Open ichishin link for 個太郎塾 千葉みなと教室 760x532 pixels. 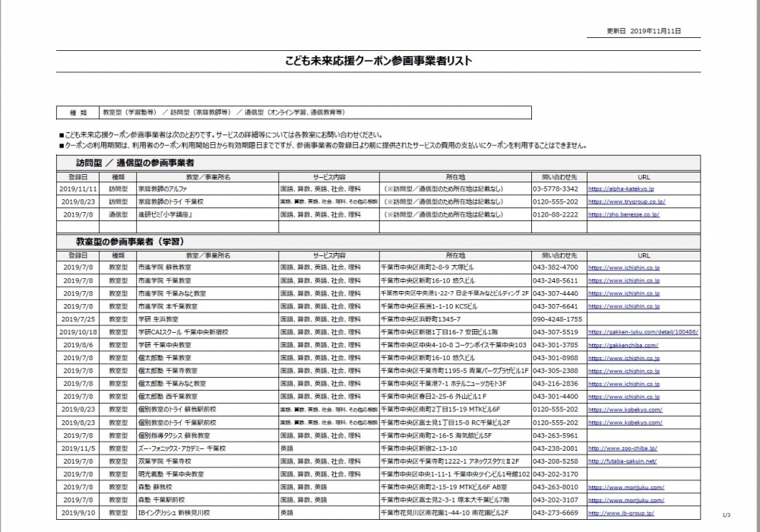(624, 384)
